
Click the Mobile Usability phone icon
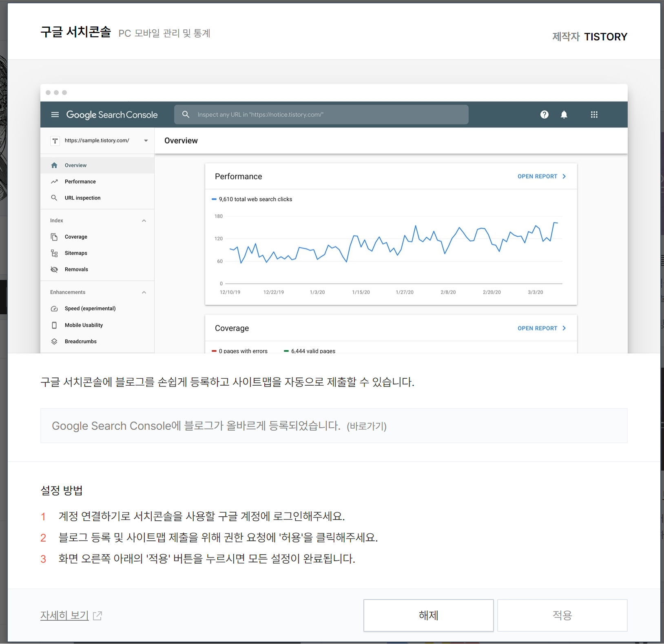[x=54, y=325]
